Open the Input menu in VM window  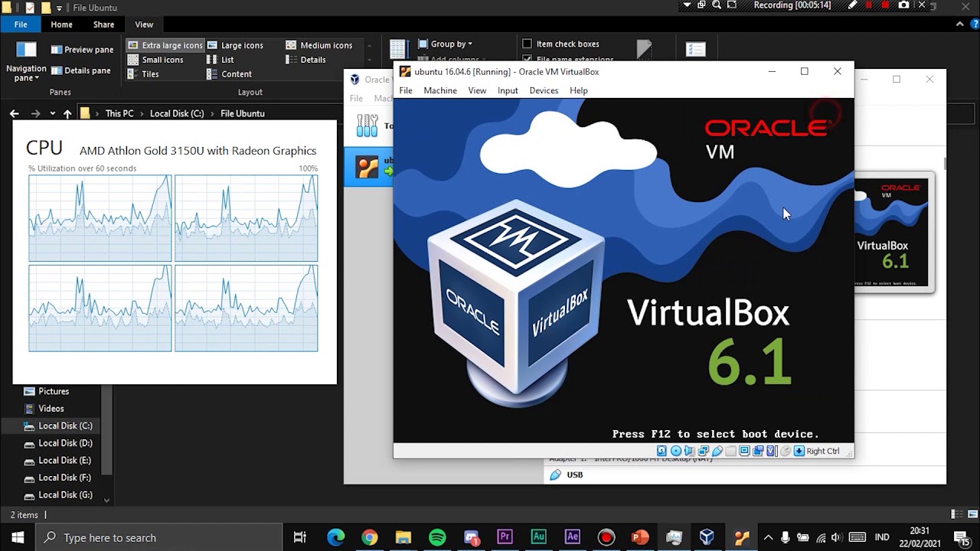click(x=508, y=90)
